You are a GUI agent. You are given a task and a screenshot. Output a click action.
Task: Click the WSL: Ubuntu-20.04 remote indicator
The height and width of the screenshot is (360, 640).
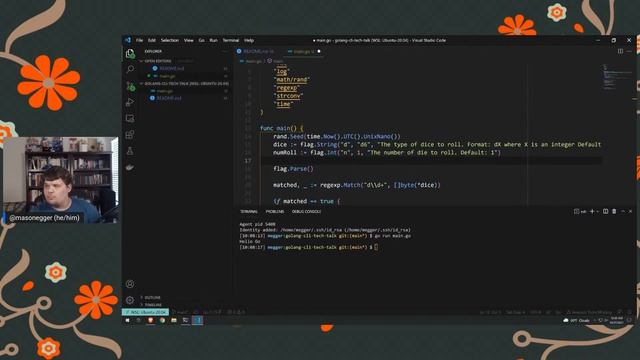[x=146, y=312]
